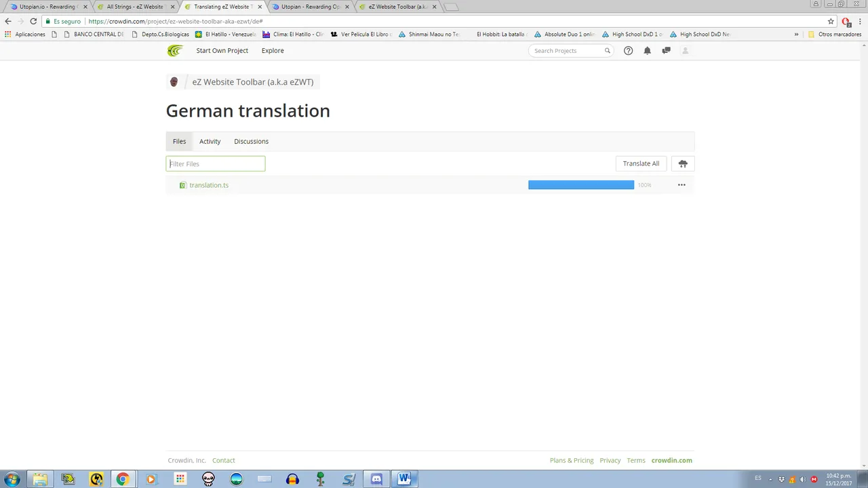The width and height of the screenshot is (868, 488).
Task: Expand the hidden bookmarks chevron
Action: pos(796,34)
